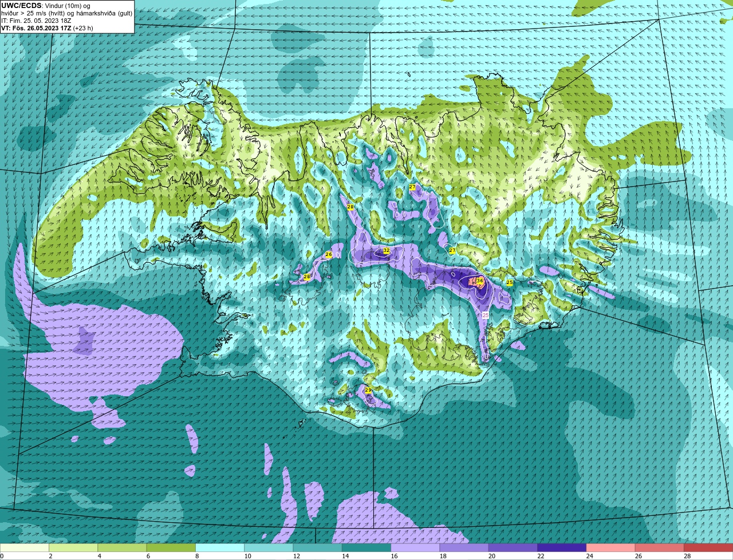
Task: Click the 'Vindur (10m) og' header text
Action: coord(67,6)
